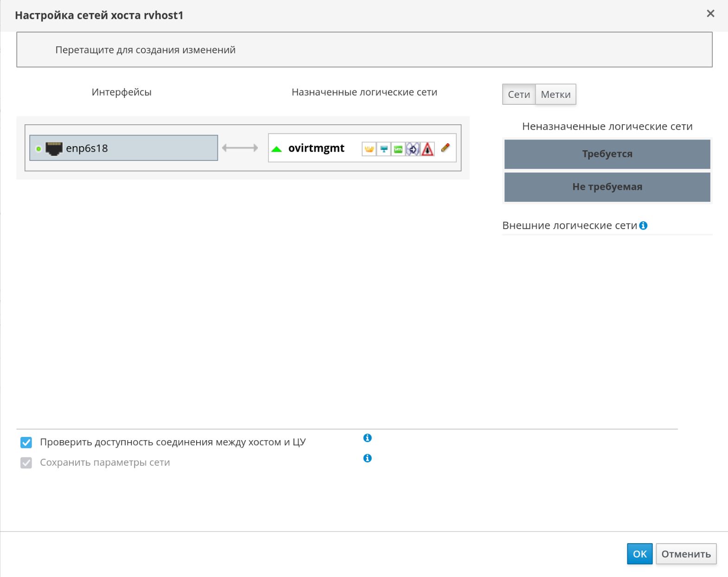728x577 pixels.
Task: Click the pencil edit icon for ovirtmgmt
Action: tap(445, 148)
